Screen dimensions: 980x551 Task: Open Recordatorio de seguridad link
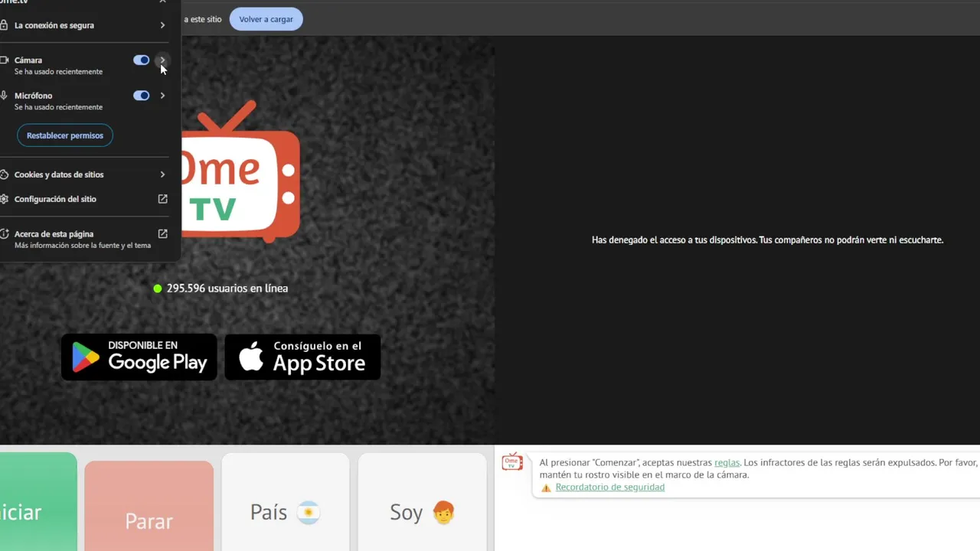(610, 487)
